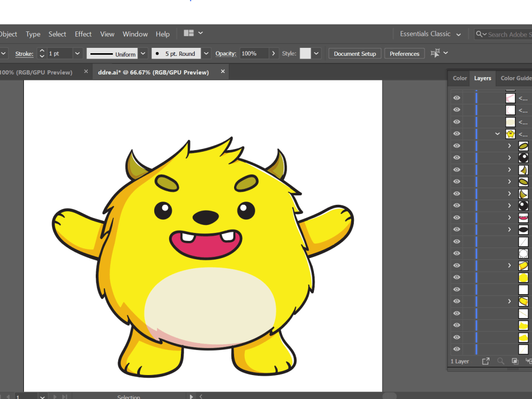This screenshot has width=532, height=399.
Task: Click the Locate Object magnifier icon in Layers panel
Action: tap(501, 361)
